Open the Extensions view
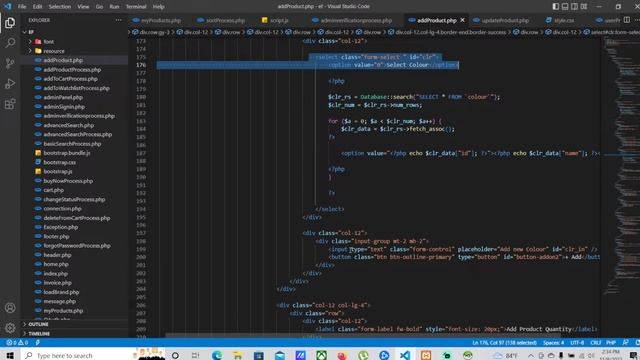 pyautogui.click(x=10, y=104)
